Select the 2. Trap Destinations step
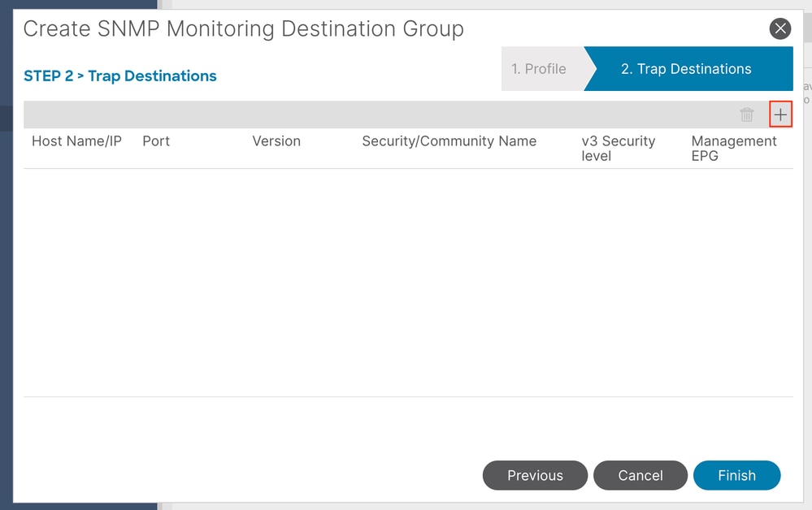This screenshot has width=812, height=510. (x=686, y=69)
